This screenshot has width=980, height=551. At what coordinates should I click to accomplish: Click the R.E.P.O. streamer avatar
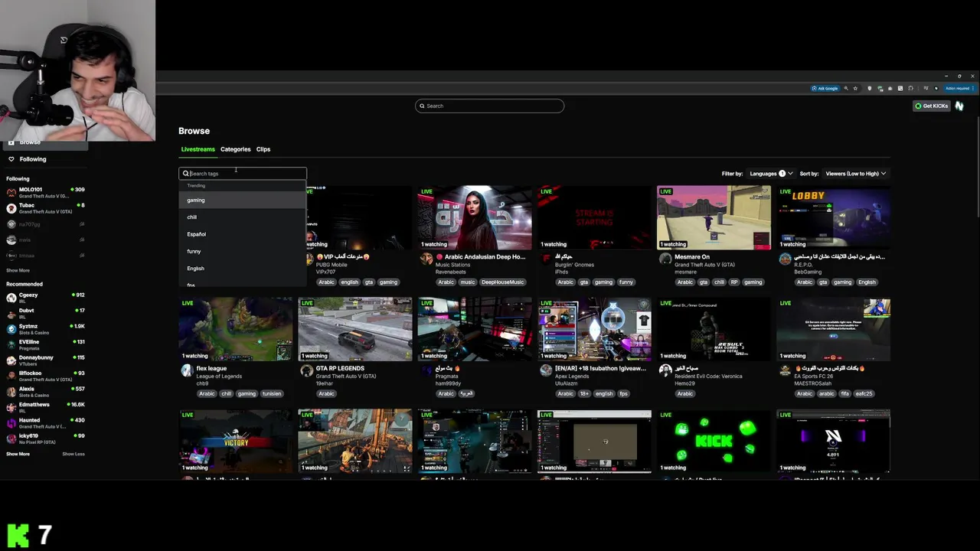pyautogui.click(x=785, y=259)
